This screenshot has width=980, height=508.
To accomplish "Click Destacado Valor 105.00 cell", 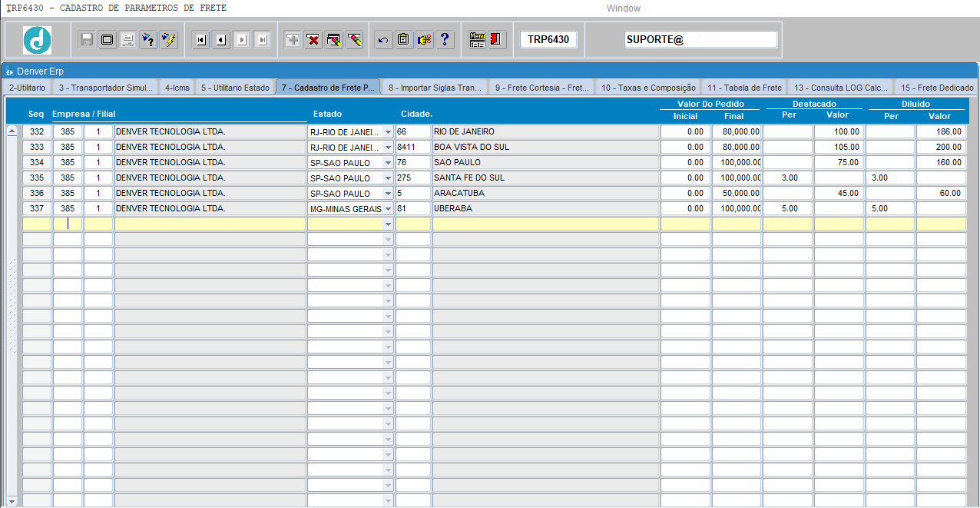I will click(839, 147).
